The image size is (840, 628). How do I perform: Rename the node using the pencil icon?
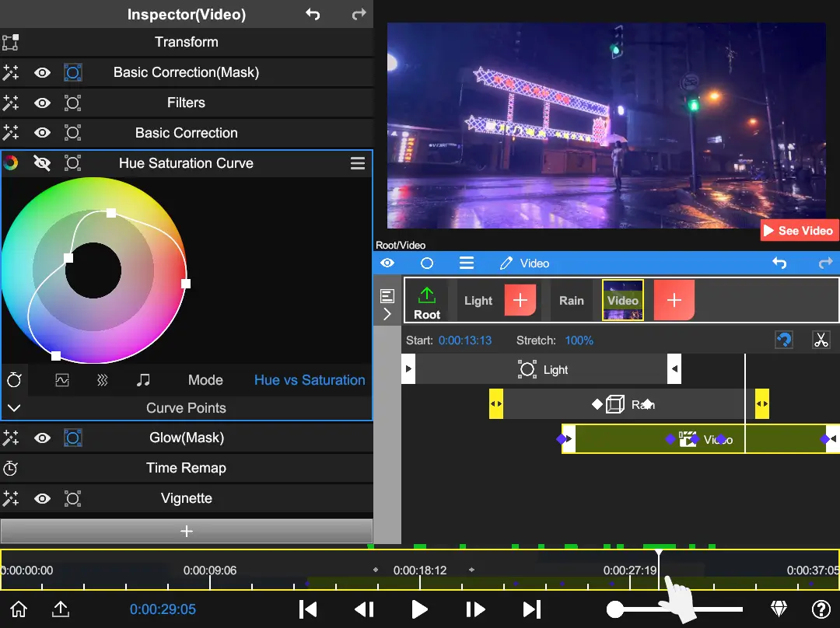(506, 263)
